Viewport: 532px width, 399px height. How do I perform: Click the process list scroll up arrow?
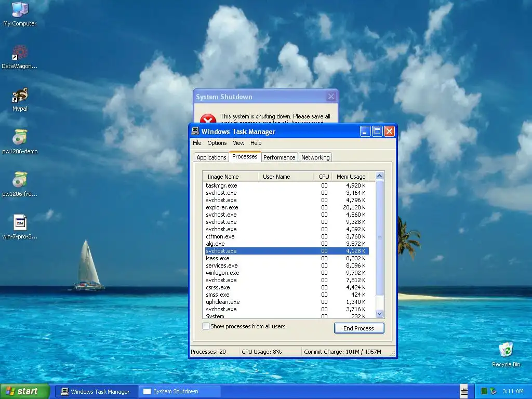tap(379, 176)
